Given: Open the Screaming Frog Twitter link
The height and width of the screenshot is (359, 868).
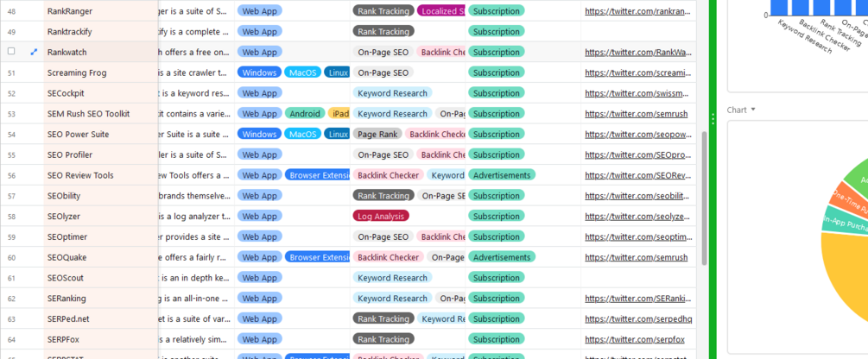Looking at the screenshot, I should tap(638, 72).
